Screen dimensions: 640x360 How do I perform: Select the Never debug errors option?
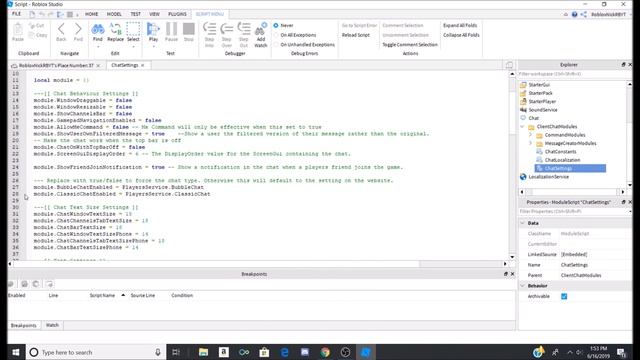[x=276, y=25]
